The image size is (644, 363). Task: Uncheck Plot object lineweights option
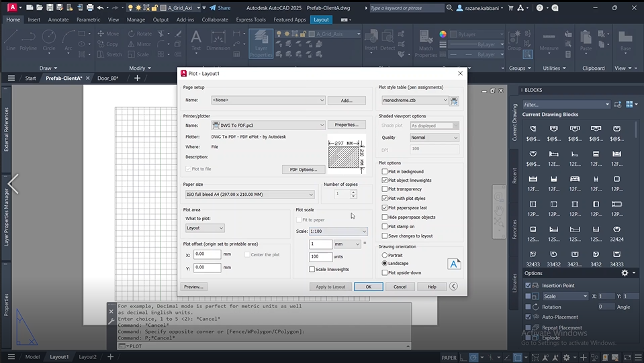coord(385,180)
